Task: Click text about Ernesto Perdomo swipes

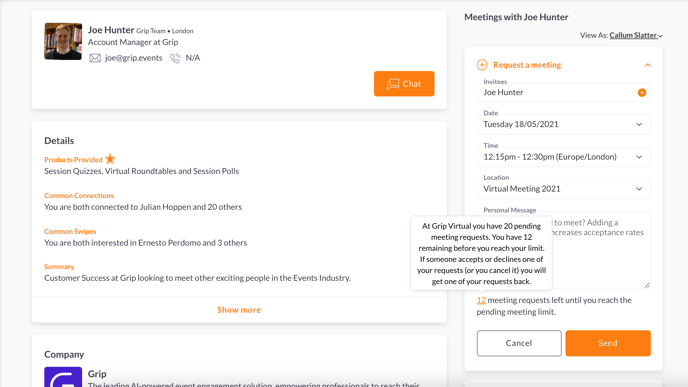Action: [x=145, y=243]
